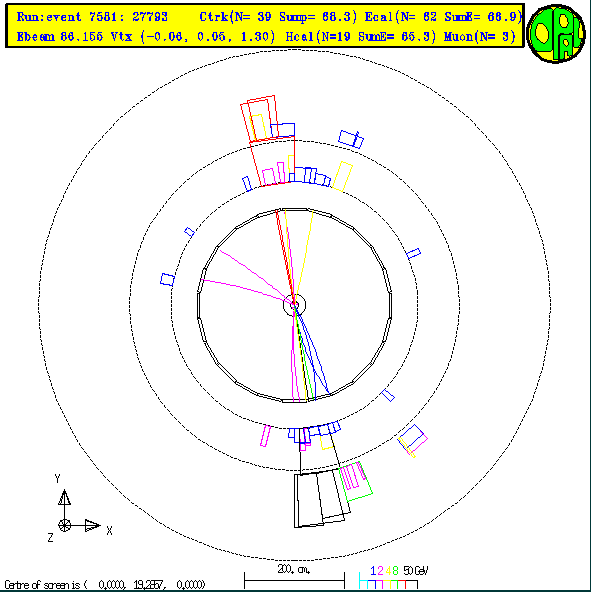Viewport: 591px width, 592px height.
Task: Click the 200 cm scale bar
Action: pos(295,578)
